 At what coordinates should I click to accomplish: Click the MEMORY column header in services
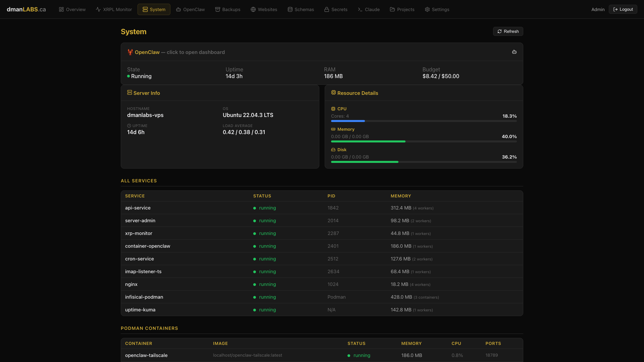point(400,196)
